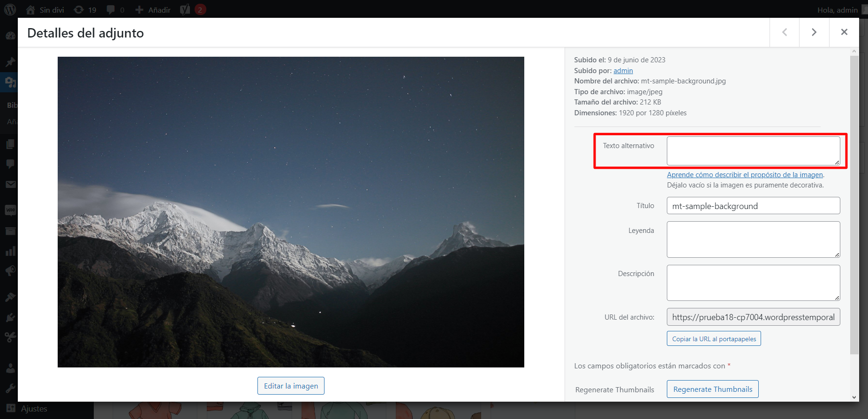Click the details panel scrollbar up arrow
The width and height of the screenshot is (868, 419).
point(854,51)
